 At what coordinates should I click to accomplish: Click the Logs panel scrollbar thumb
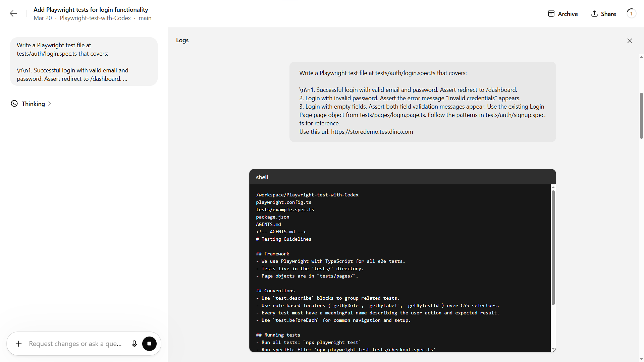tap(641, 116)
